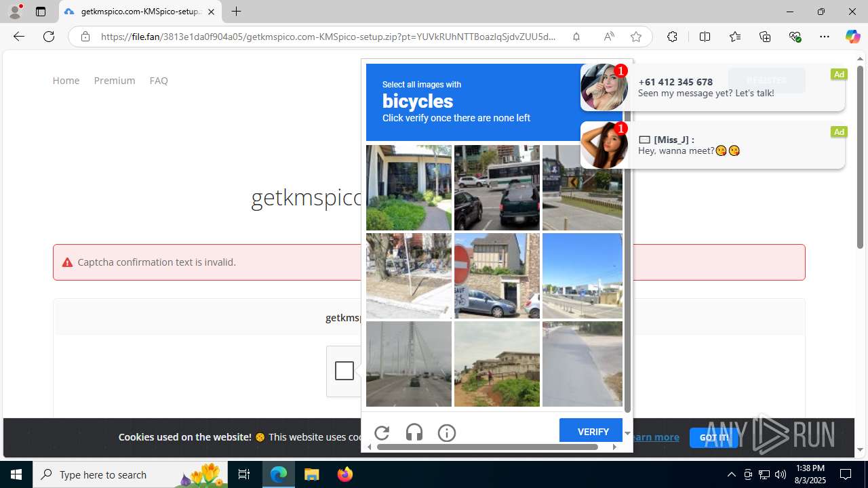868x488 pixels.
Task: Switch to the audio captcha challenge
Action: pos(414,432)
